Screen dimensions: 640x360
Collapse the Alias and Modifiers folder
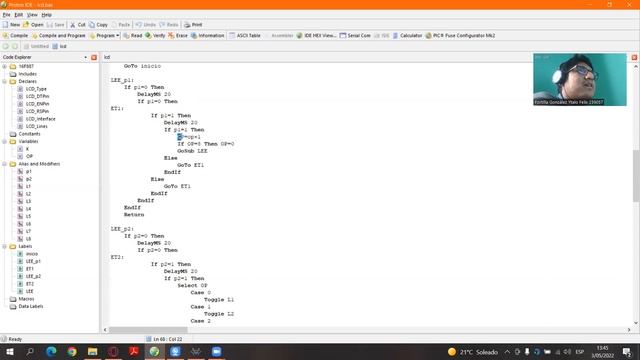[x=4, y=164]
